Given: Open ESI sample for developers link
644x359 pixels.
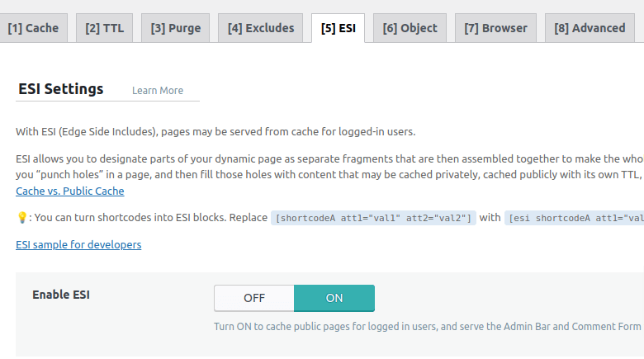Looking at the screenshot, I should point(78,244).
